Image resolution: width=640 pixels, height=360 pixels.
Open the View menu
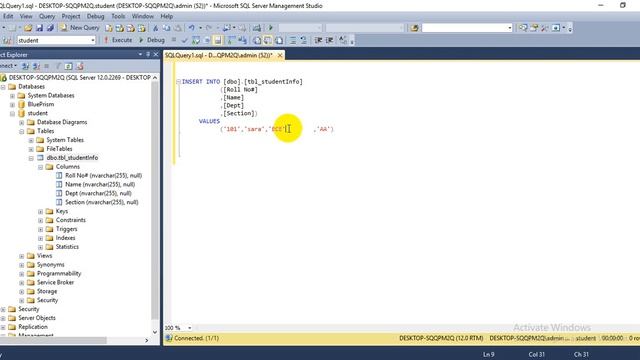coord(26,16)
